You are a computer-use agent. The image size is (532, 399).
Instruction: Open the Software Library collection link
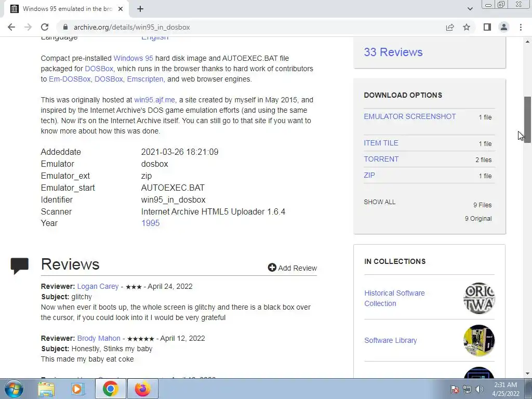coord(391,340)
